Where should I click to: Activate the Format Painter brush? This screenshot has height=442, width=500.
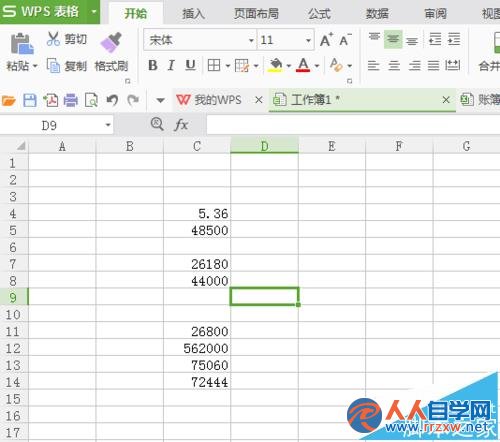coord(111,42)
